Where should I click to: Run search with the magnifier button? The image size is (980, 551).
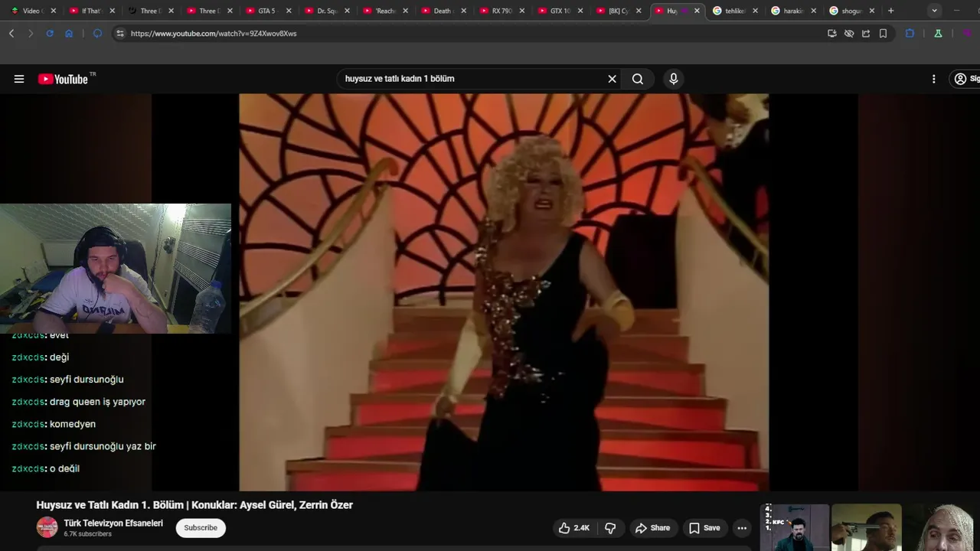pyautogui.click(x=638, y=79)
